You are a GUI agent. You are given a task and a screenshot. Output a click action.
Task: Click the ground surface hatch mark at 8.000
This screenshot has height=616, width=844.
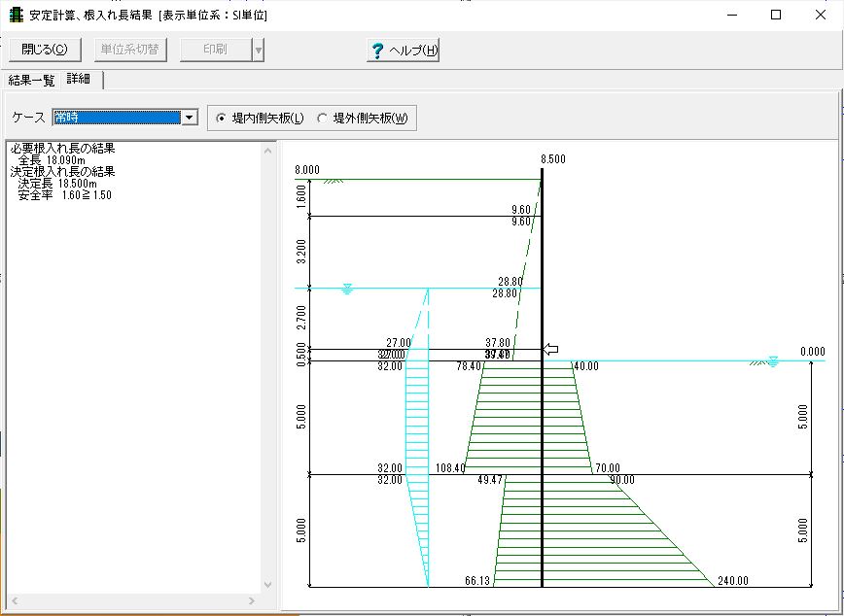[x=334, y=182]
